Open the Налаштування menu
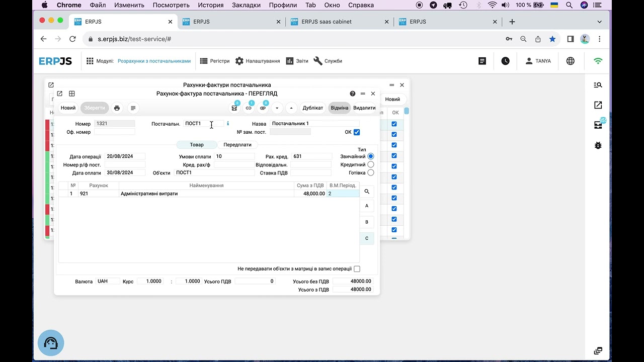This screenshot has width=644, height=362. coord(258,61)
